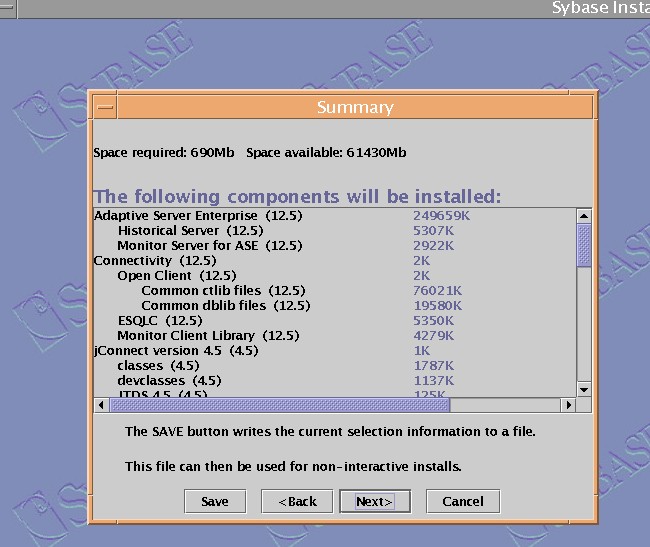This screenshot has height=547, width=650.
Task: Click the vertical scrollbar thumb
Action: point(584,245)
